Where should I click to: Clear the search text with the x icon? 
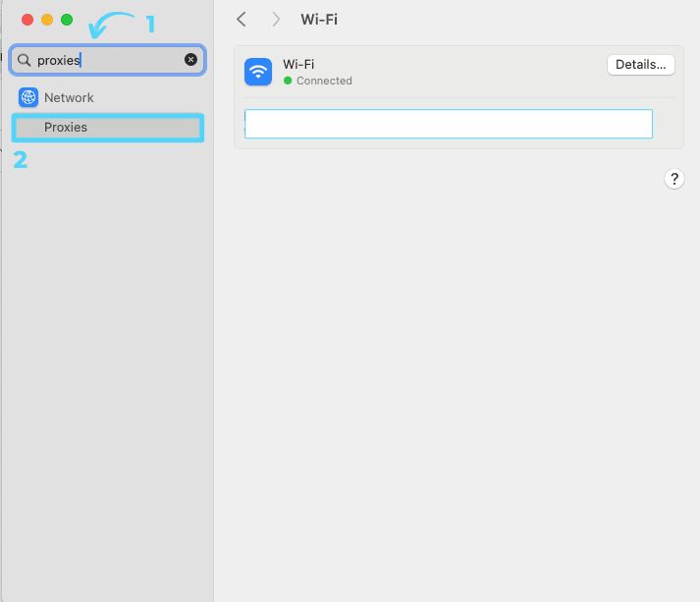[x=190, y=59]
